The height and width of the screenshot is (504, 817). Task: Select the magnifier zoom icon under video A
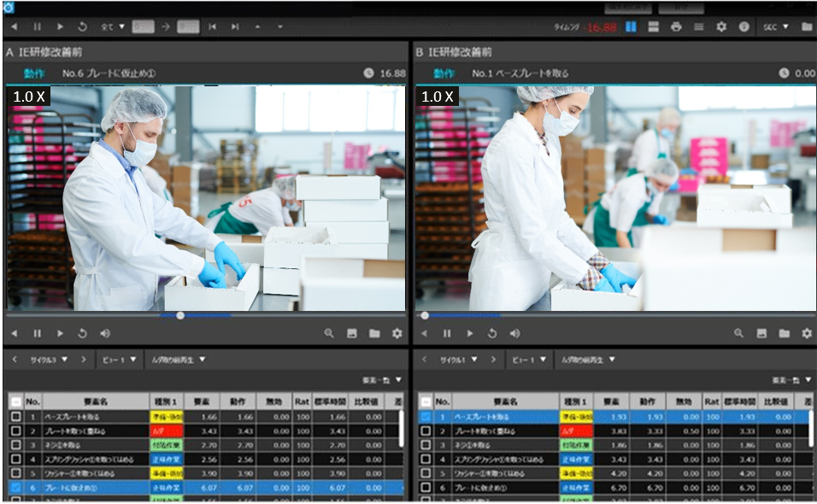[328, 332]
